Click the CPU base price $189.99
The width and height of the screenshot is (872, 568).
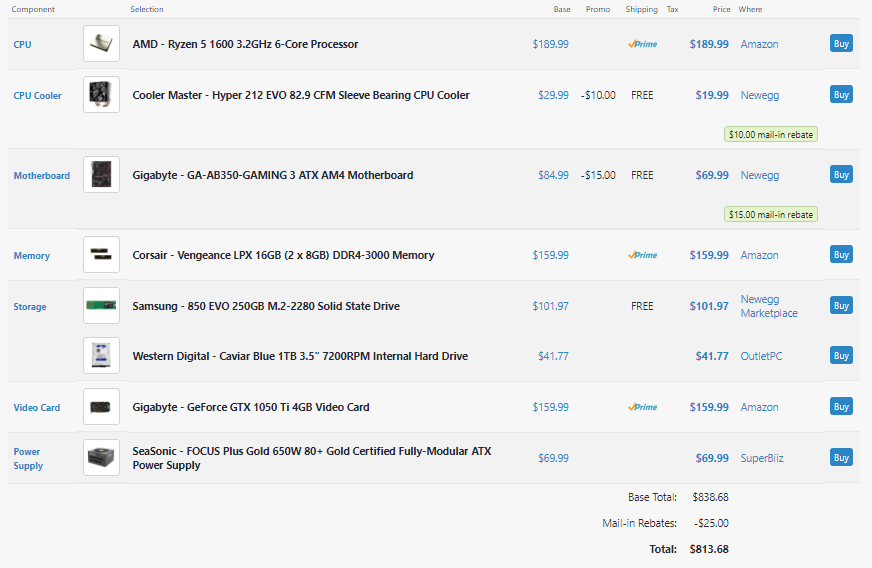coord(551,45)
